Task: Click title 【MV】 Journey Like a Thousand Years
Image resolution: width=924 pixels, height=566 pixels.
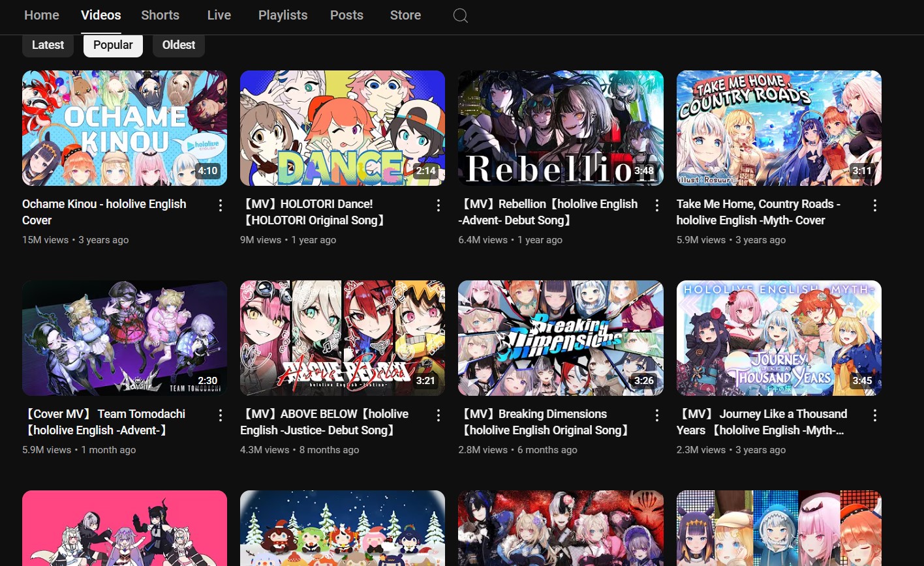Action: click(762, 422)
